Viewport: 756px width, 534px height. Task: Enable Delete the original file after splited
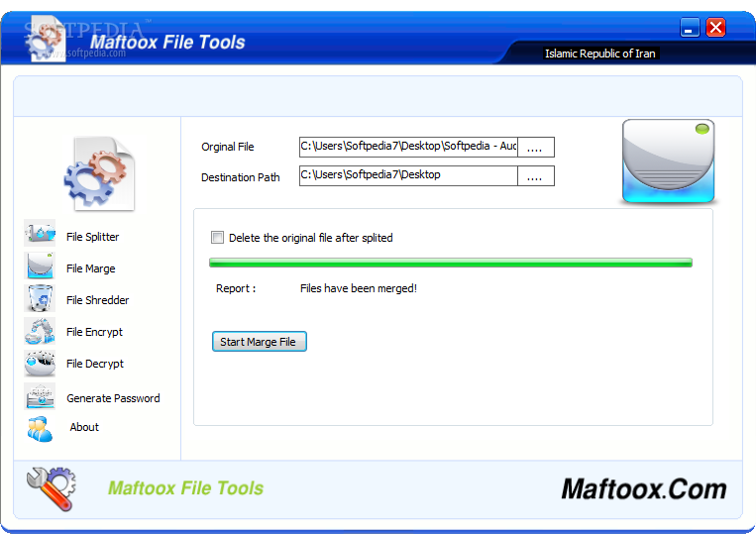[x=217, y=238]
